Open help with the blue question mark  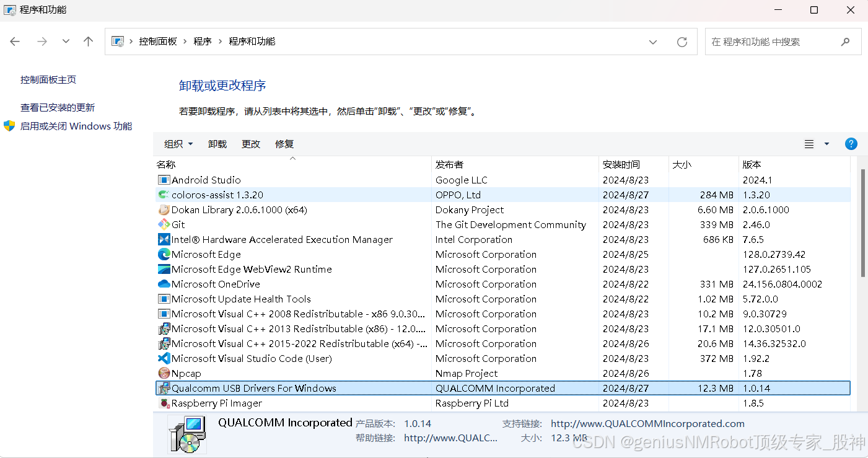(851, 144)
